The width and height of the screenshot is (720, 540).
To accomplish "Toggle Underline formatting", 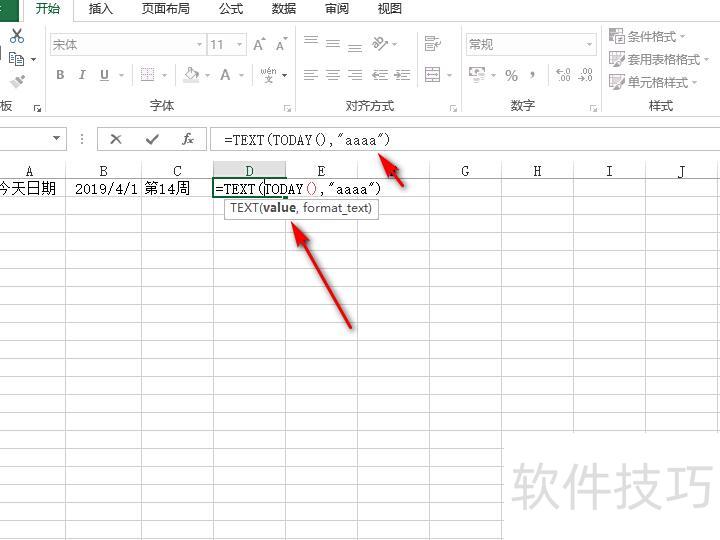I will [x=104, y=74].
